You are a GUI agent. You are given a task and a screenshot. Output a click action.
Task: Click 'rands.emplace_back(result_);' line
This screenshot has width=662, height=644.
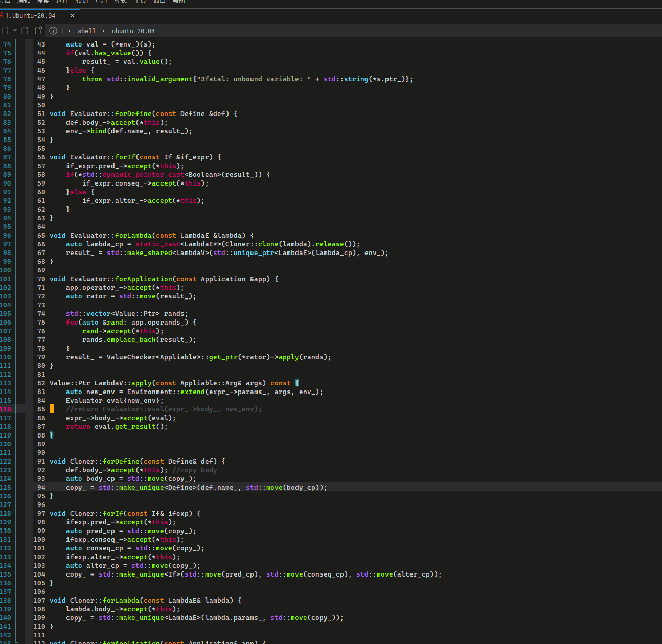(x=139, y=340)
